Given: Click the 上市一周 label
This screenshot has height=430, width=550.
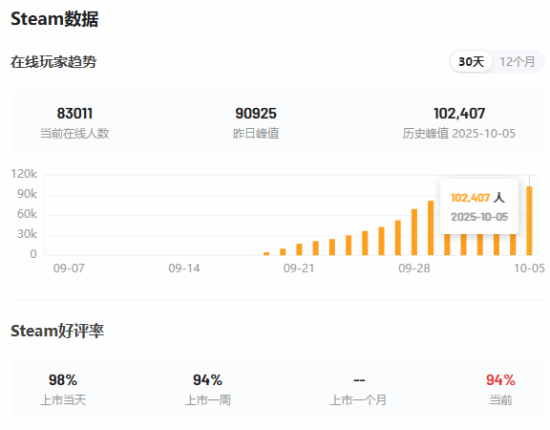Looking at the screenshot, I should pyautogui.click(x=208, y=400).
